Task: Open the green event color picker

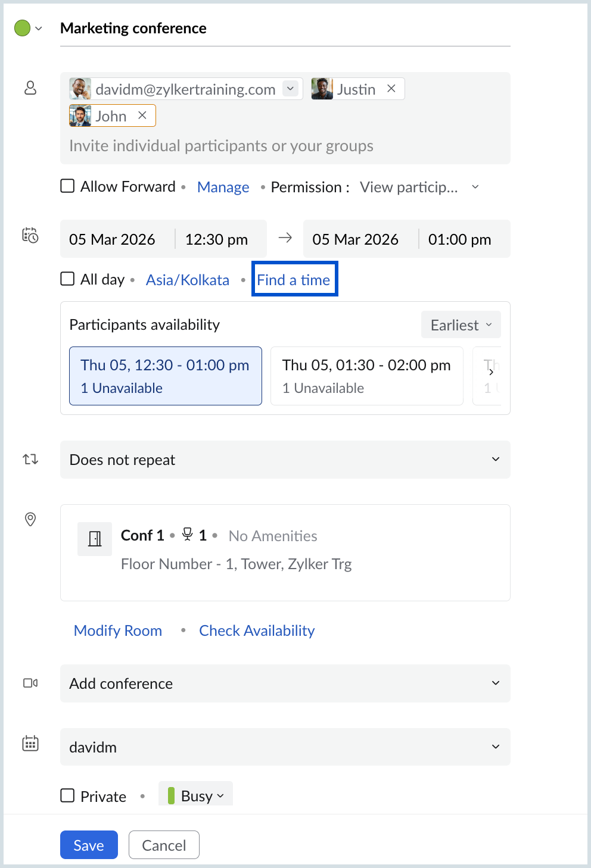Action: [28, 28]
